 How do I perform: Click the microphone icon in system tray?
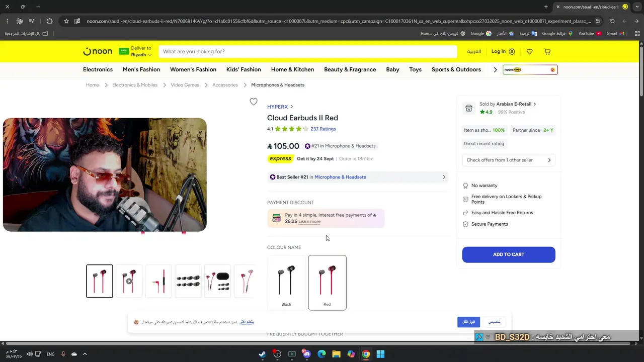pos(63,354)
